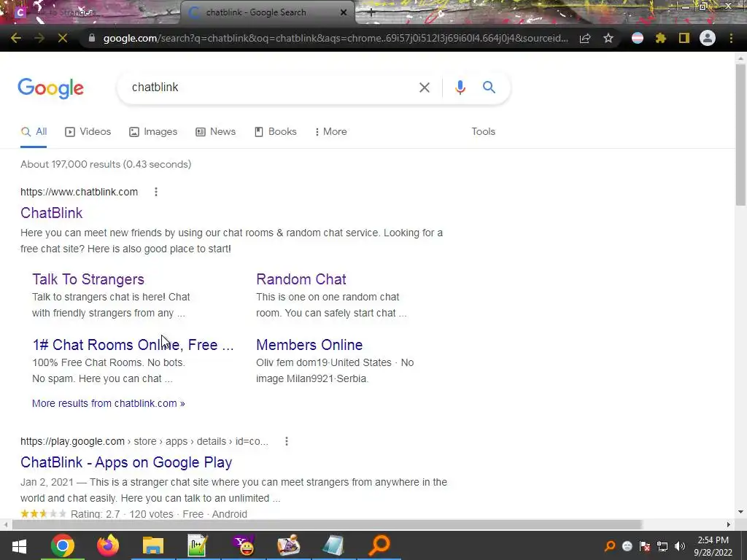The width and height of the screenshot is (747, 560).
Task: Open the Tools filter options
Action: tap(483, 132)
